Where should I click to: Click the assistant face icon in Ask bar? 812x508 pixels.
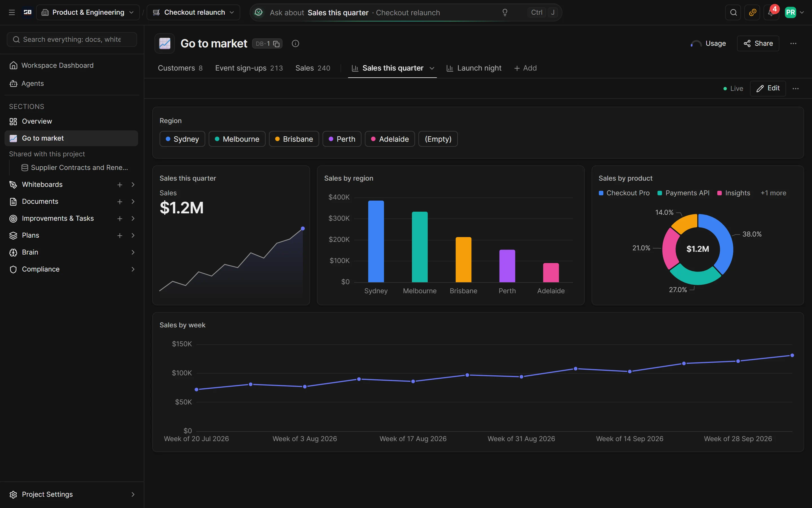pos(258,12)
